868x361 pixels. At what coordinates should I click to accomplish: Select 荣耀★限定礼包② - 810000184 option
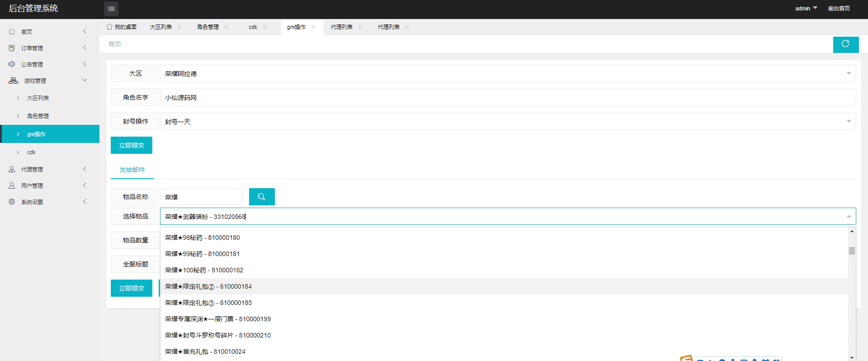pyautogui.click(x=504, y=286)
